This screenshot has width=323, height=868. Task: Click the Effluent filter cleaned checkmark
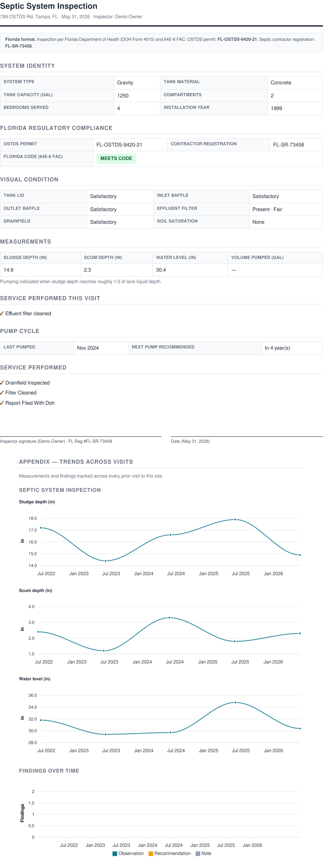click(2, 313)
